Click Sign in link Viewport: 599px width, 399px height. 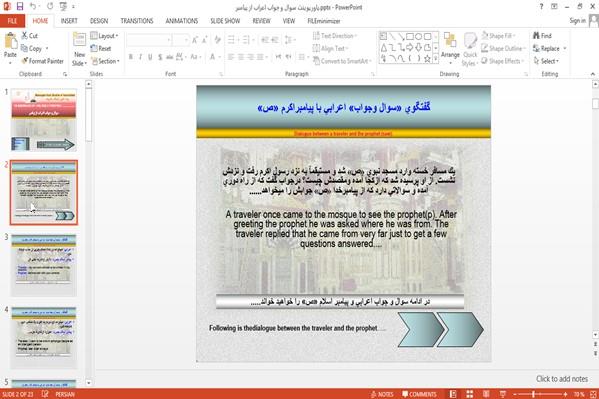click(577, 21)
